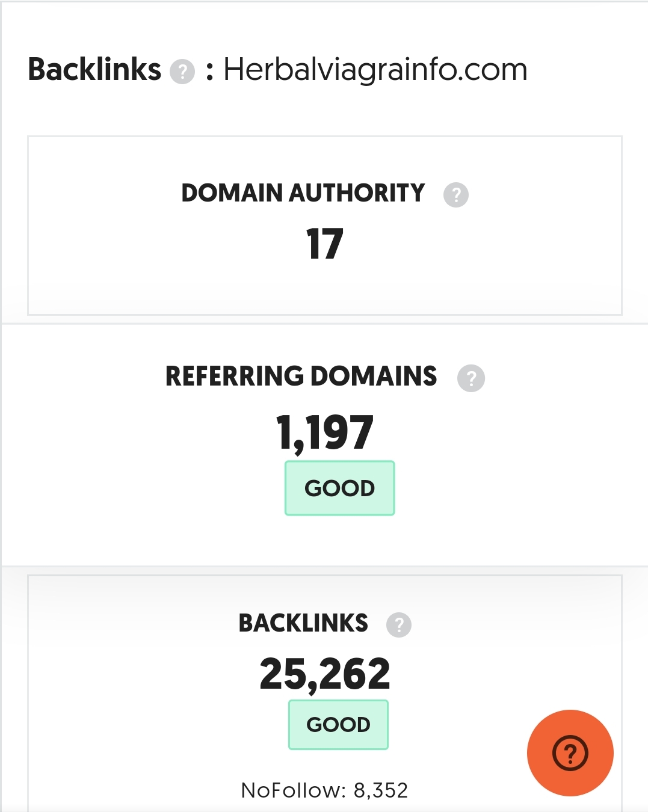Click the BACKLINKS card label
This screenshot has height=812, width=648.
pyautogui.click(x=303, y=623)
